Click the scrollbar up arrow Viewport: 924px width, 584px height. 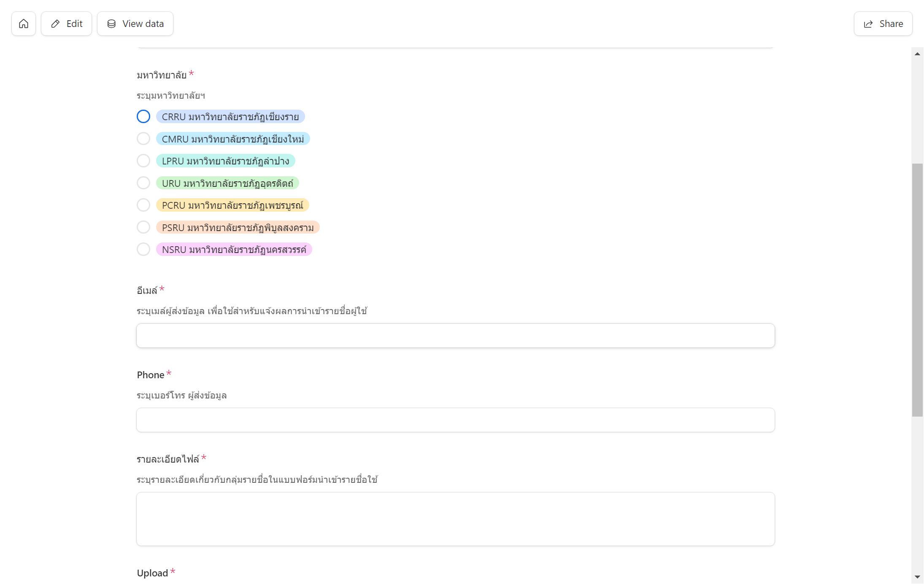point(917,54)
